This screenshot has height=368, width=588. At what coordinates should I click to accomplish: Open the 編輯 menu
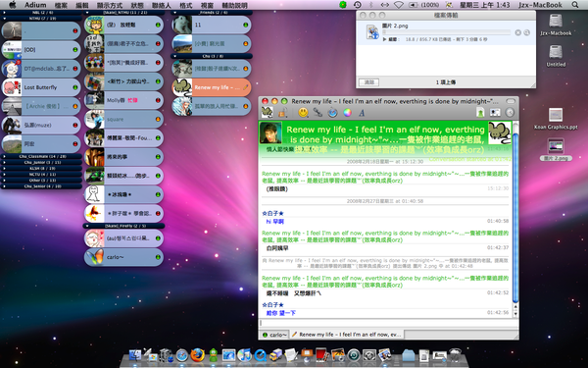click(81, 5)
